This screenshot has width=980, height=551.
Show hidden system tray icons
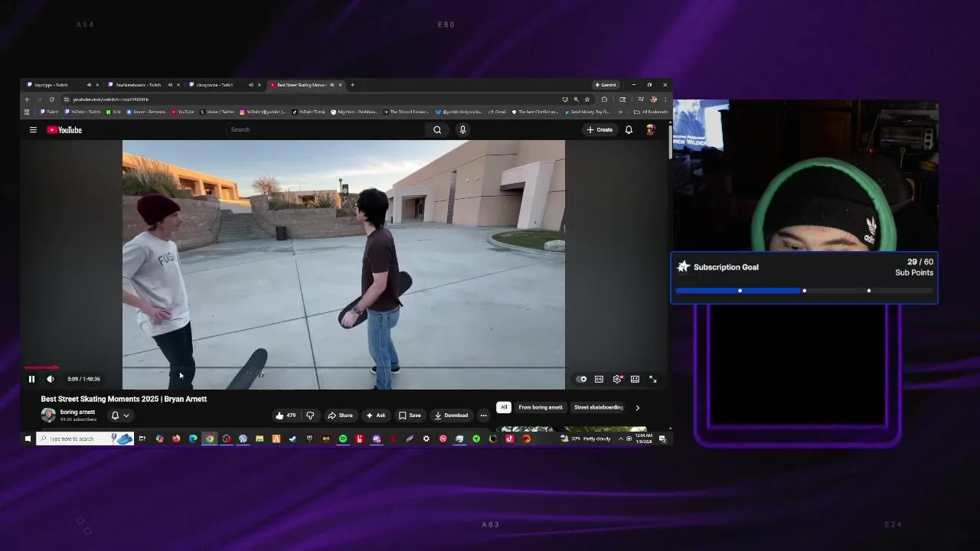tap(620, 439)
